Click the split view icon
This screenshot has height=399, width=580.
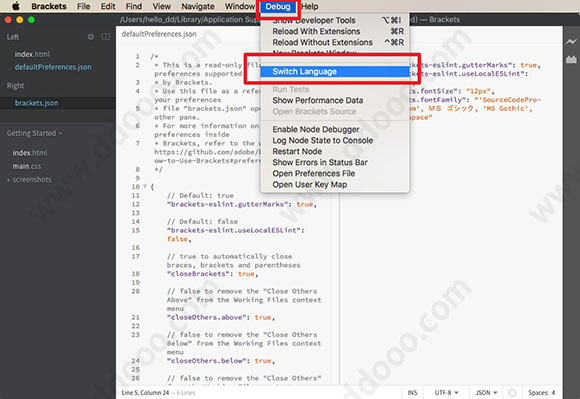(x=106, y=37)
